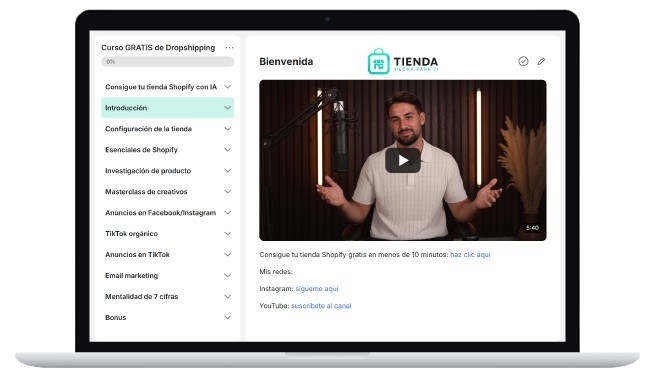Expand chevron next to TikTok orgánico
655x381 pixels.
[228, 234]
